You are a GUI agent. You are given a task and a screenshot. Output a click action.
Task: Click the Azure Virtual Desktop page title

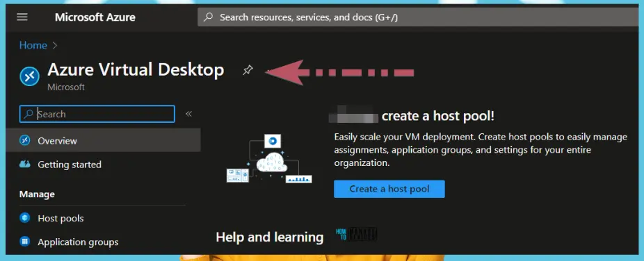click(136, 69)
